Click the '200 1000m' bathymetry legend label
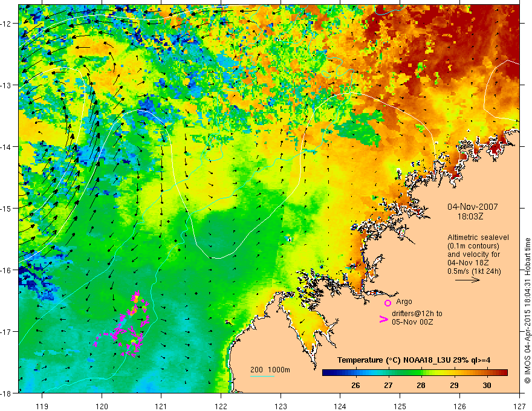Viewport: 532px width, 411px height. coord(270,370)
